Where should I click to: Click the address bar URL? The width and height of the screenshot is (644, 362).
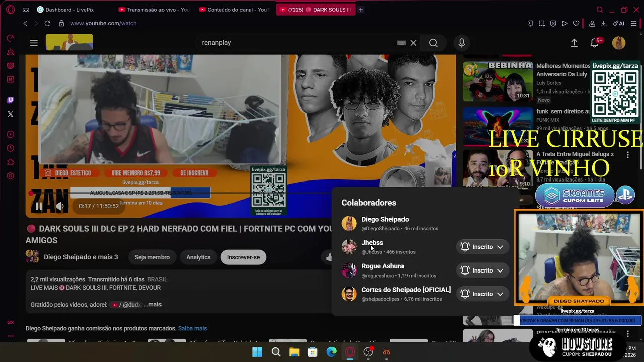[x=103, y=23]
